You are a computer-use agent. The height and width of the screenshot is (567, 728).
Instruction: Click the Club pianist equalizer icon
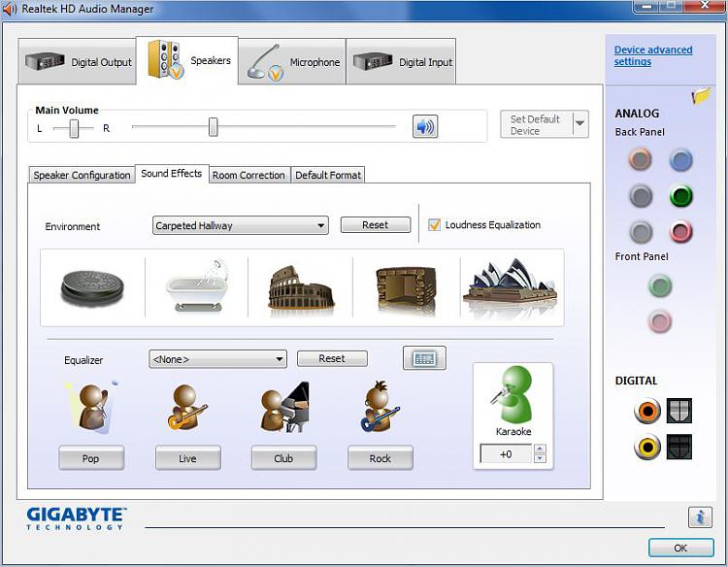[284, 407]
